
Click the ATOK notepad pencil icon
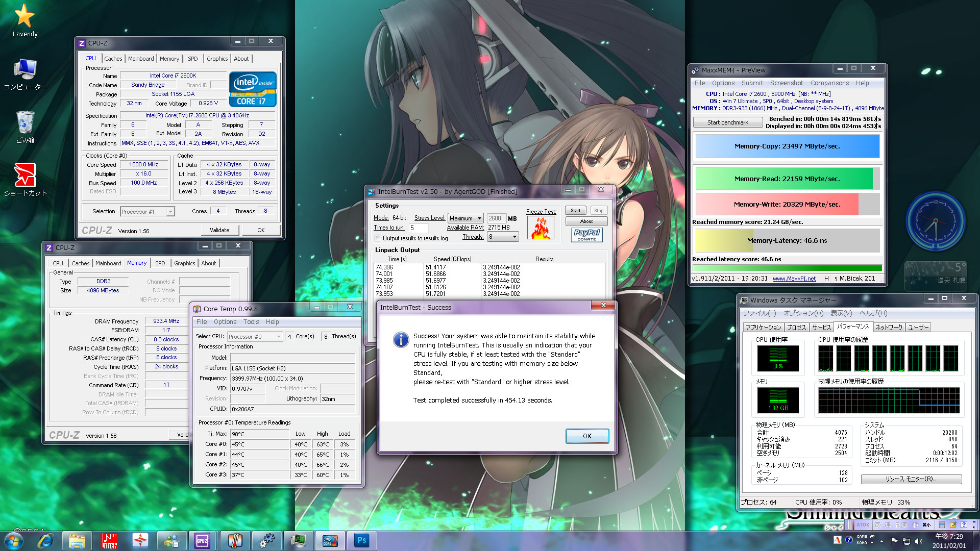[952, 524]
